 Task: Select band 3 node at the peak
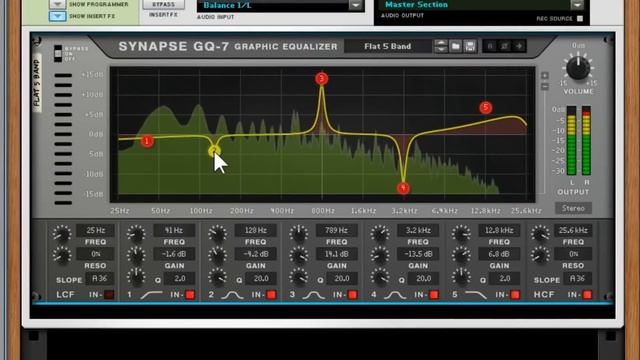322,78
